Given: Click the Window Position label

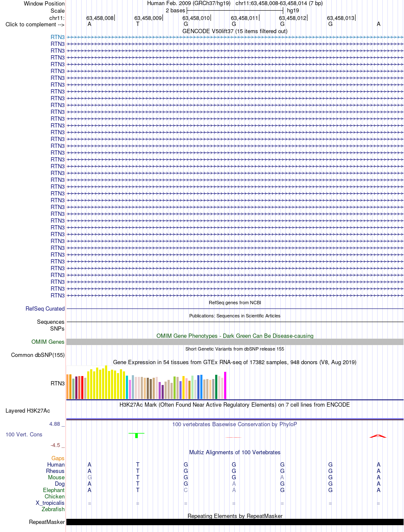Looking at the screenshot, I should (x=44, y=3).
